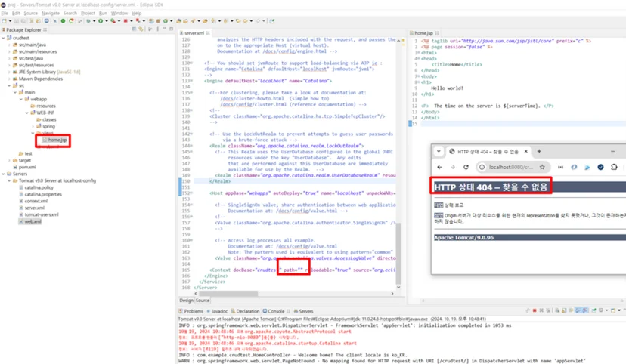
Task: Close the server.xml editor tab
Action: [208, 33]
